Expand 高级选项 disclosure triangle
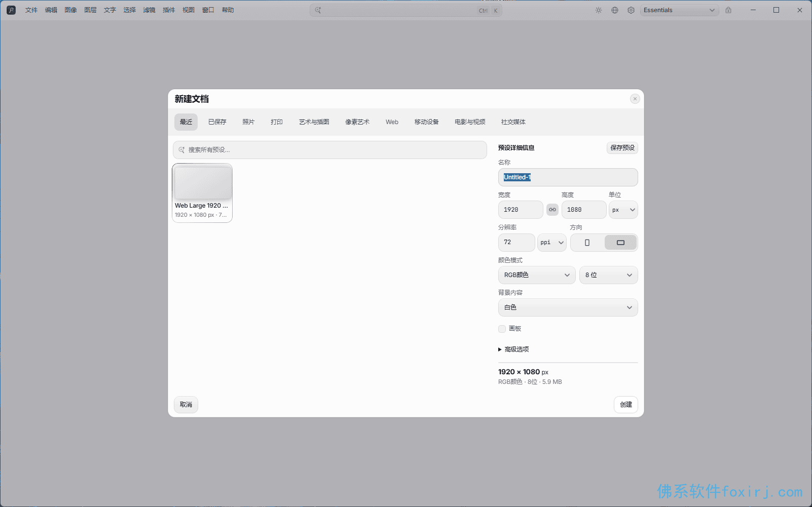 point(500,349)
